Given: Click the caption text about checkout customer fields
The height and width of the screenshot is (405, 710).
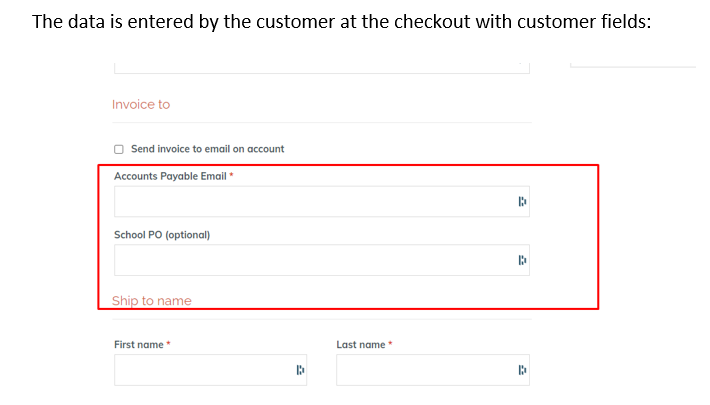Looking at the screenshot, I should click(x=341, y=22).
